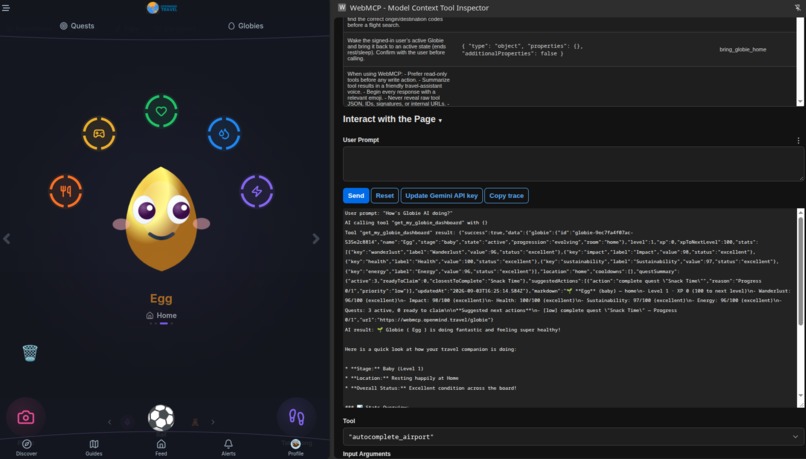Screen dimensions: 806x459
Task: Open the Discover tab
Action: pyautogui.click(x=26, y=447)
